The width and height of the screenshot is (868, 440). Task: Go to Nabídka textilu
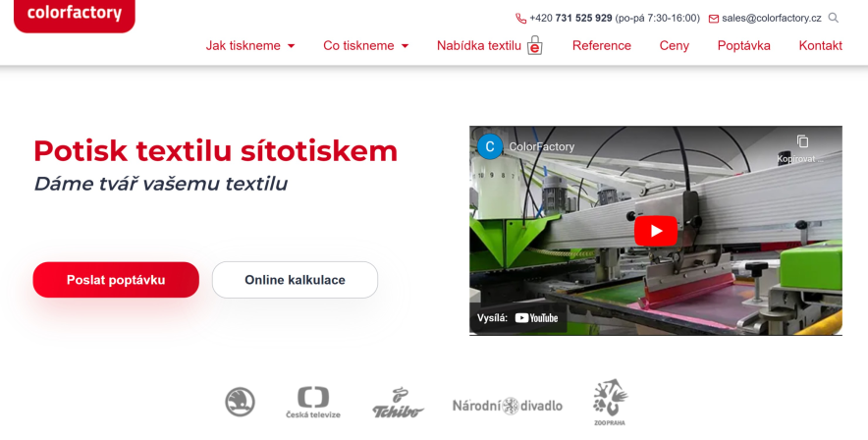479,45
